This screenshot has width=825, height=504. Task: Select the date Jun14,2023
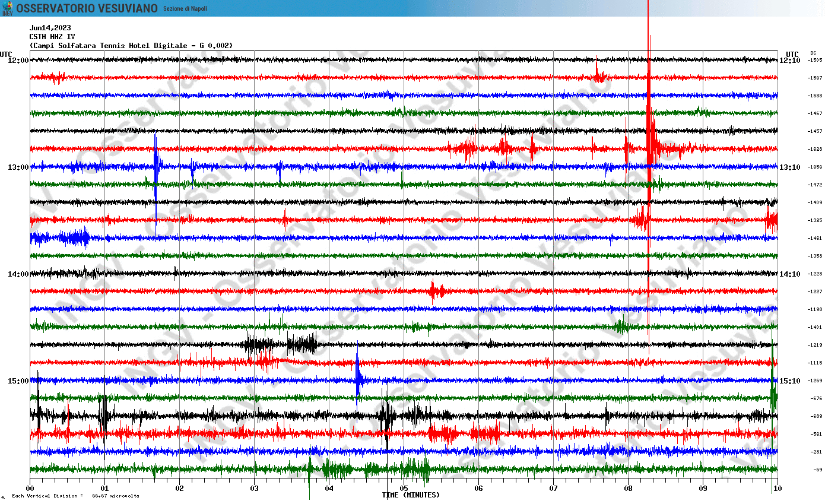tap(50, 27)
